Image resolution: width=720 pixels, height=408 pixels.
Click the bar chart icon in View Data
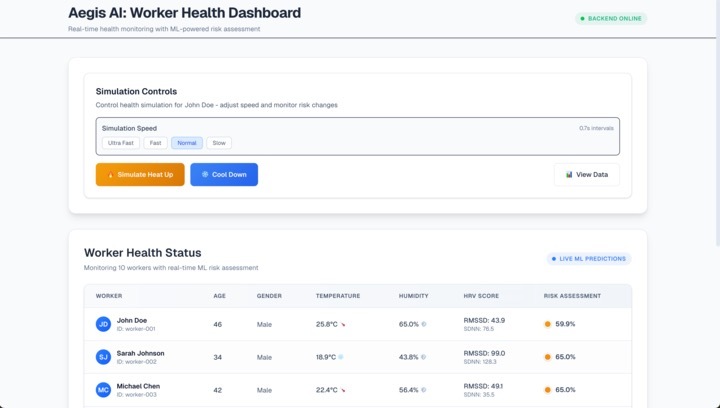click(569, 174)
